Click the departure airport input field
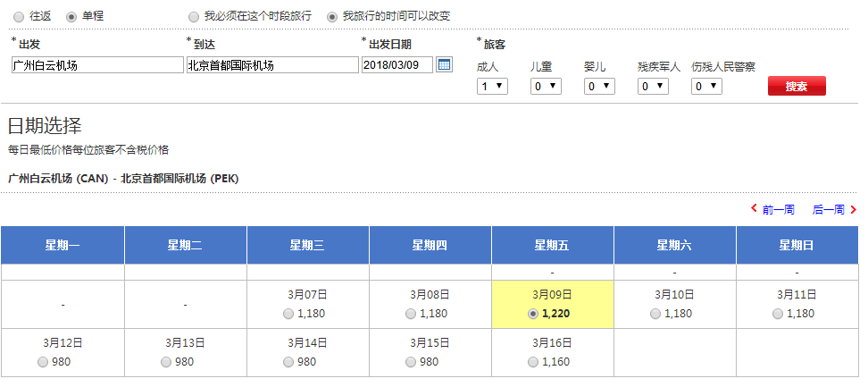The width and height of the screenshot is (868, 387). [97, 65]
